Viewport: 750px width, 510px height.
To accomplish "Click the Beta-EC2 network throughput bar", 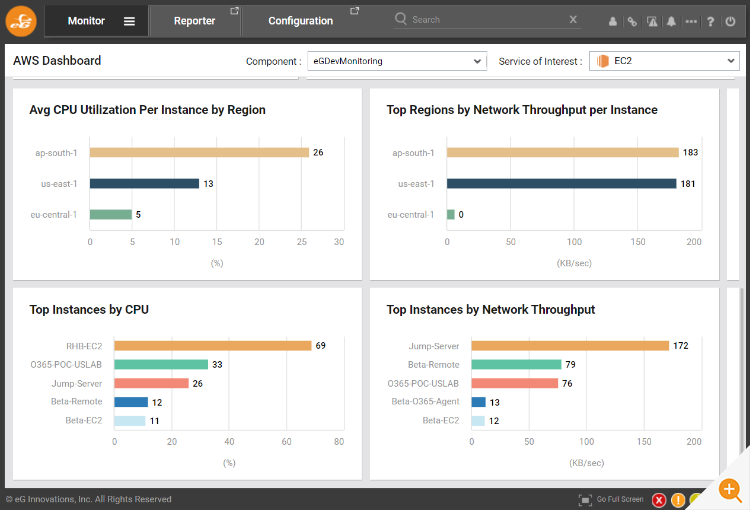I will coord(478,421).
